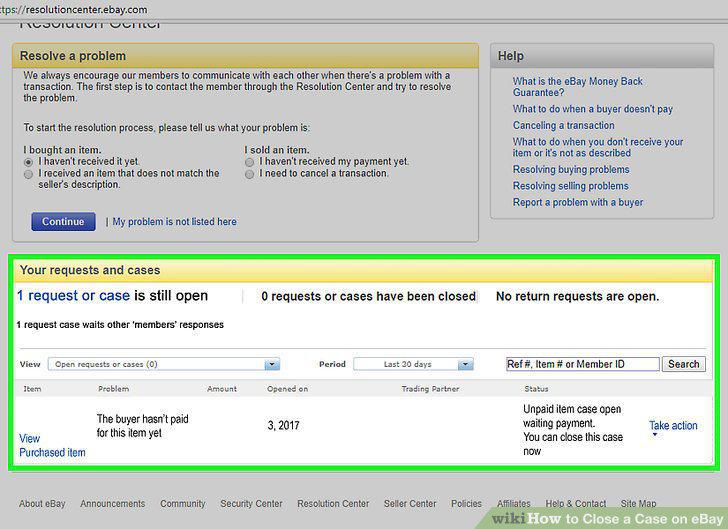
Task: Click the "Trading Partner" column header
Action: tap(430, 389)
